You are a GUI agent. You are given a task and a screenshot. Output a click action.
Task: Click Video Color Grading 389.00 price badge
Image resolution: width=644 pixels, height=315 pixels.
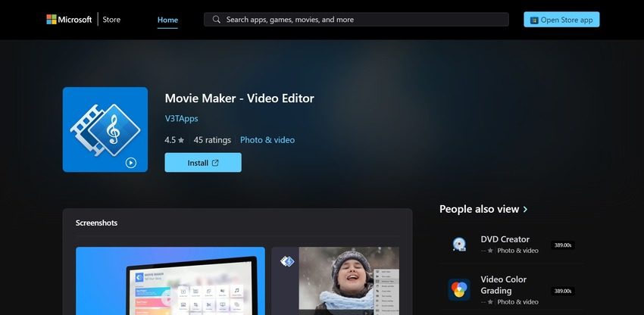tap(563, 292)
